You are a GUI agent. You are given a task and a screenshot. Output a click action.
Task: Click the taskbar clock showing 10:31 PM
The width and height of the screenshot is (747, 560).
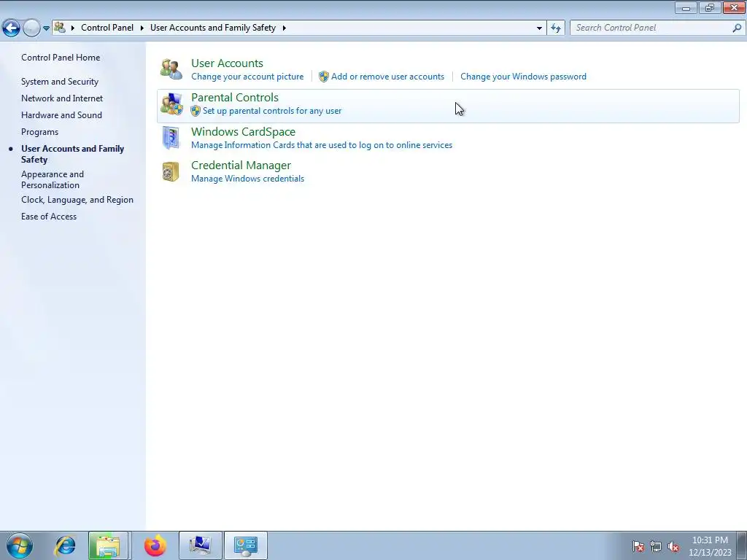[710, 546]
